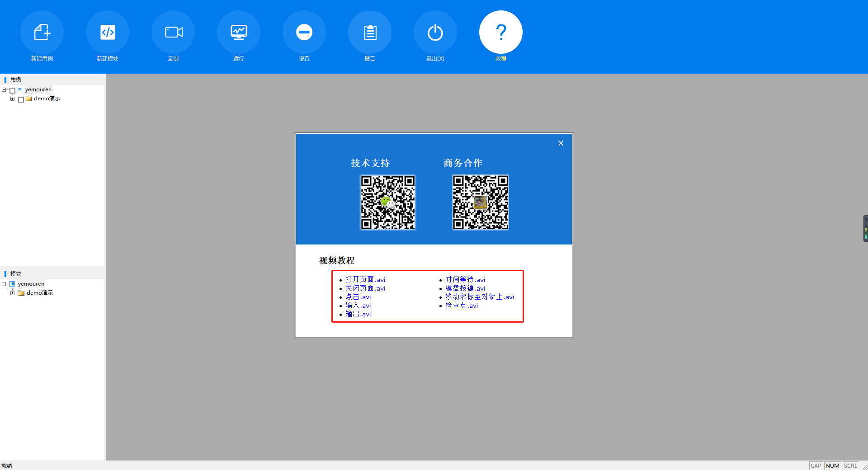This screenshot has height=470, width=868.
Task: Click the 教程 question-mark icon
Action: pyautogui.click(x=501, y=32)
